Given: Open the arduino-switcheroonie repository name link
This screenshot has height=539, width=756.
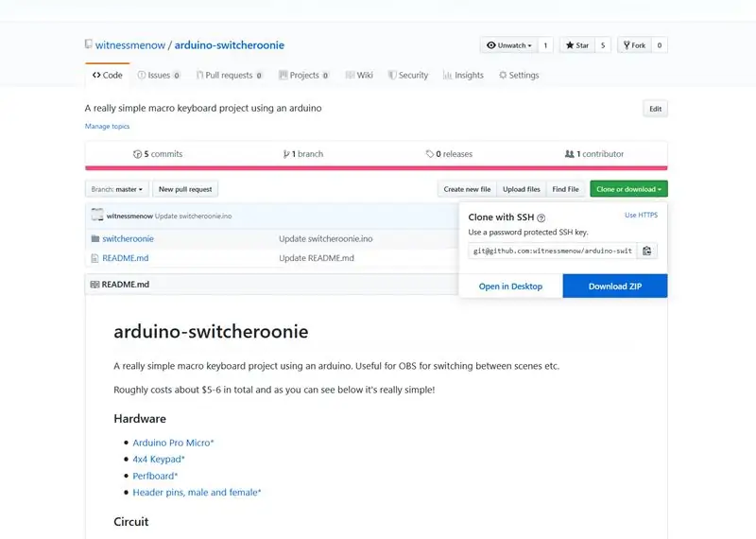Looking at the screenshot, I should tap(229, 45).
